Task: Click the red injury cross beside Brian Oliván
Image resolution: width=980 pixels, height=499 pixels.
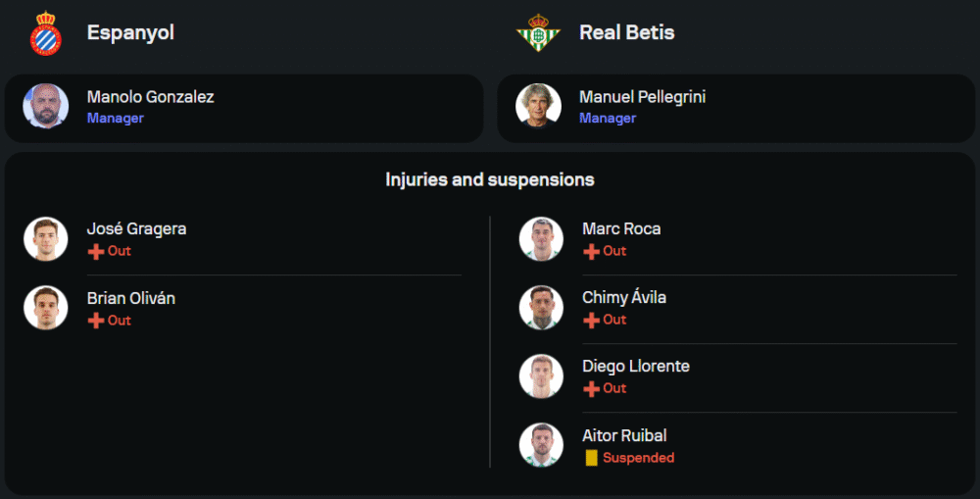Action: [96, 322]
